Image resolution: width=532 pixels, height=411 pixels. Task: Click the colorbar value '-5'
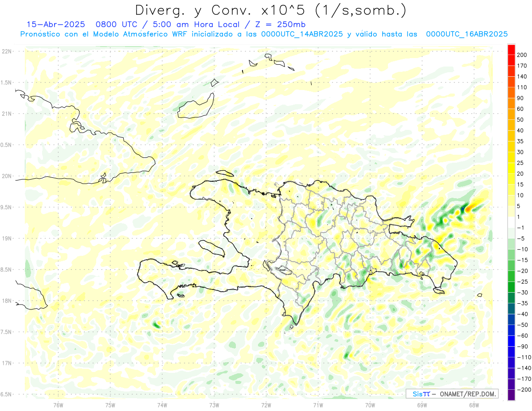tap(520, 239)
